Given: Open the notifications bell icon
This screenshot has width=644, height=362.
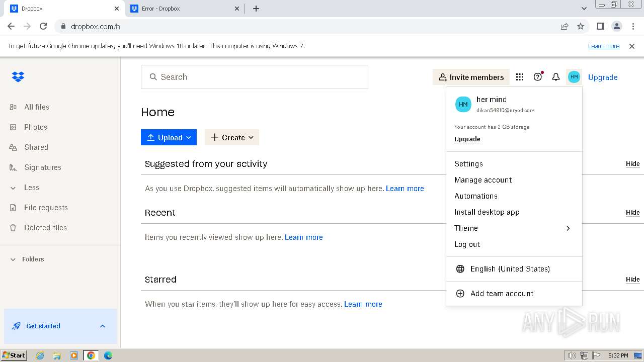Looking at the screenshot, I should (556, 77).
